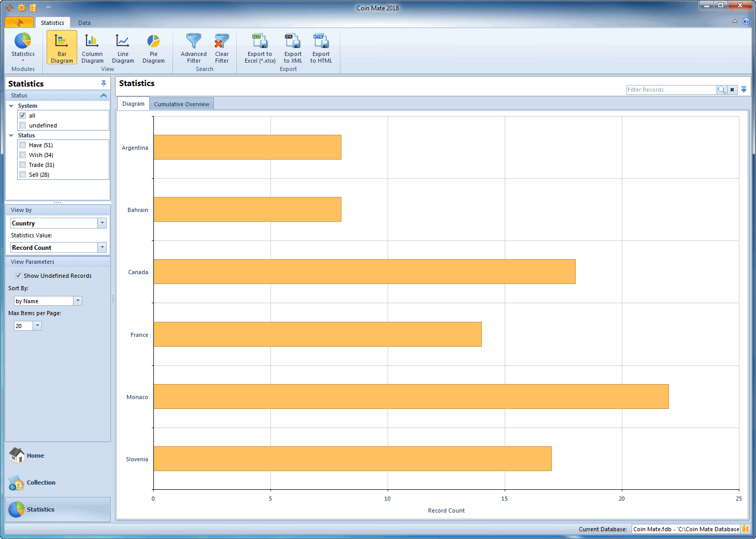The image size is (756, 539).
Task: Uncheck the 'all' system checkbox
Action: tap(23, 116)
